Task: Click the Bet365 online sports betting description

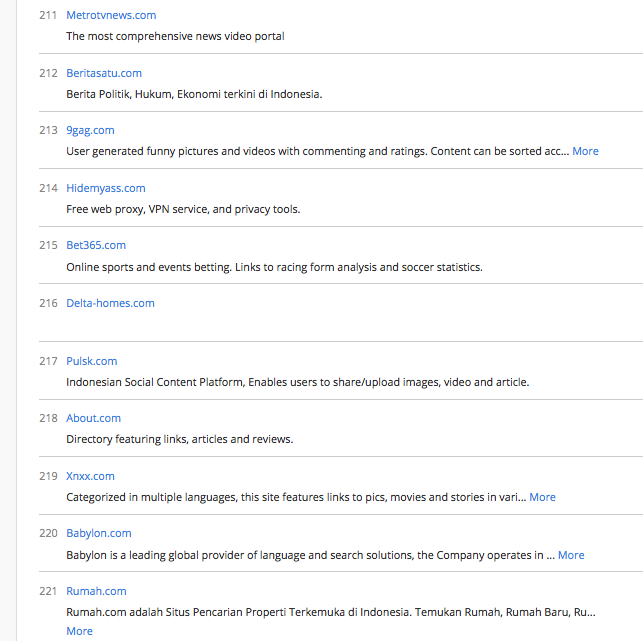Action: [x=274, y=267]
